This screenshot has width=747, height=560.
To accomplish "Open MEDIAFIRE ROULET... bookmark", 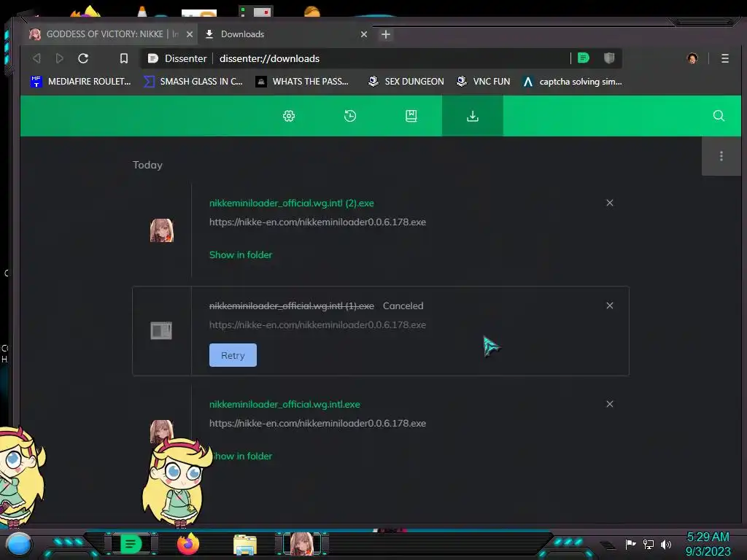I will point(80,82).
